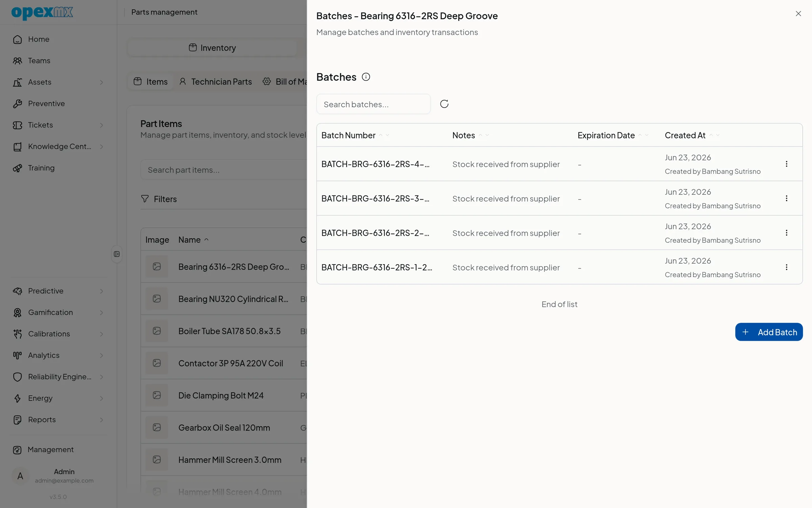The height and width of the screenshot is (508, 812).
Task: Sort part items by Name column
Action: tap(194, 240)
